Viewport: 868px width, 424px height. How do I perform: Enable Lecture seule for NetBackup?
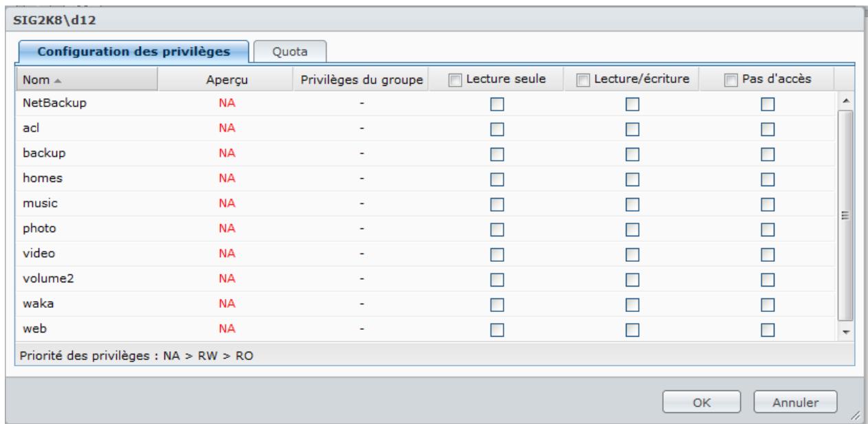click(497, 105)
